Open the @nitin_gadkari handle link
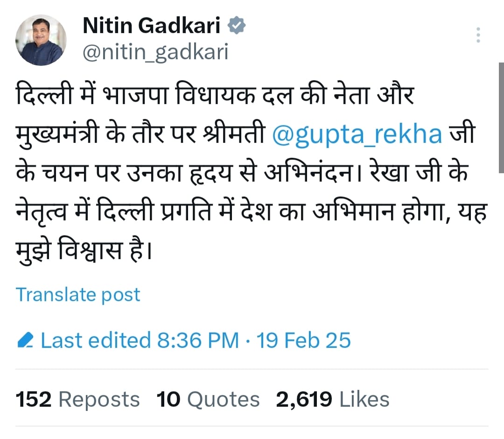 [x=155, y=52]
